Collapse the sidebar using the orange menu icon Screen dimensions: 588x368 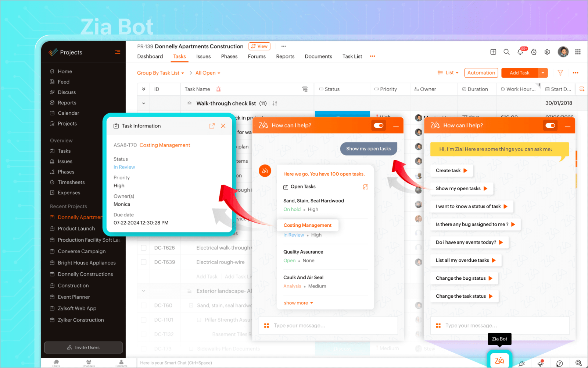pyautogui.click(x=118, y=52)
